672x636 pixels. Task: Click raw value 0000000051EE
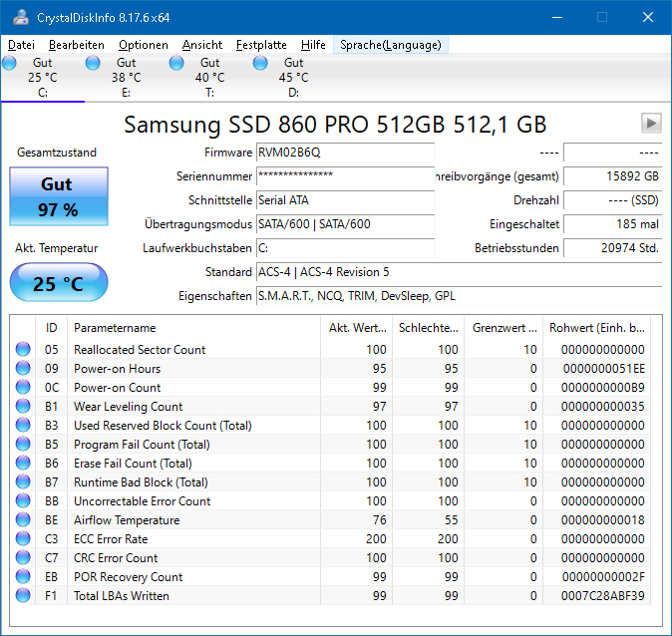603,369
